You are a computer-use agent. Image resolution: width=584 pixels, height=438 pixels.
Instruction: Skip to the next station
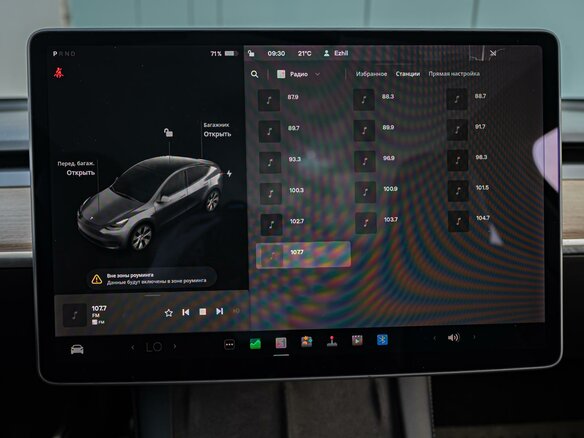point(219,311)
